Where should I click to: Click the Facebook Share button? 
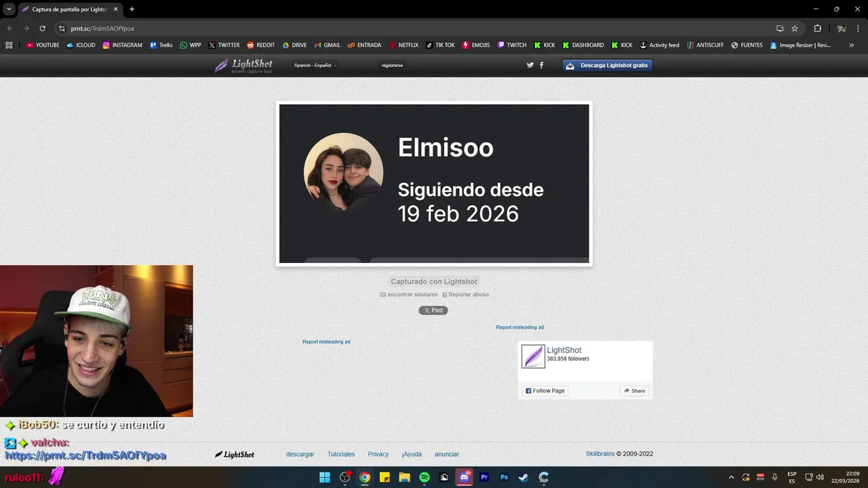(635, 391)
